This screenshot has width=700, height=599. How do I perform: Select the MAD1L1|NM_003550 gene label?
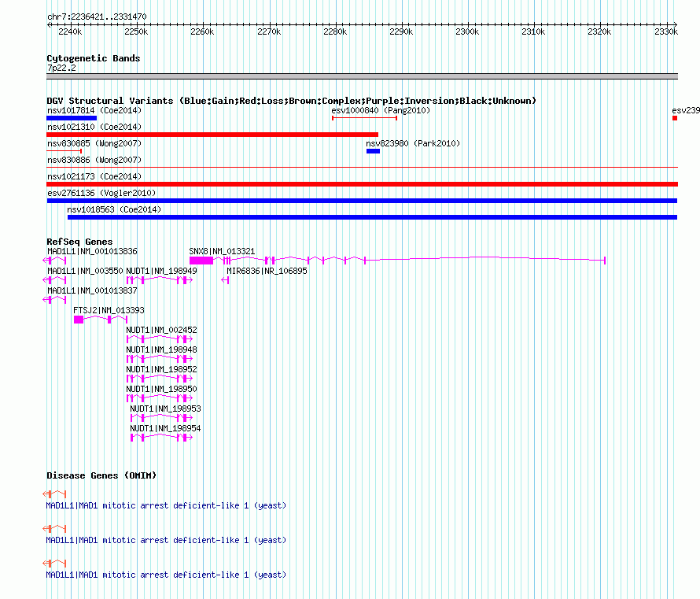[85, 271]
